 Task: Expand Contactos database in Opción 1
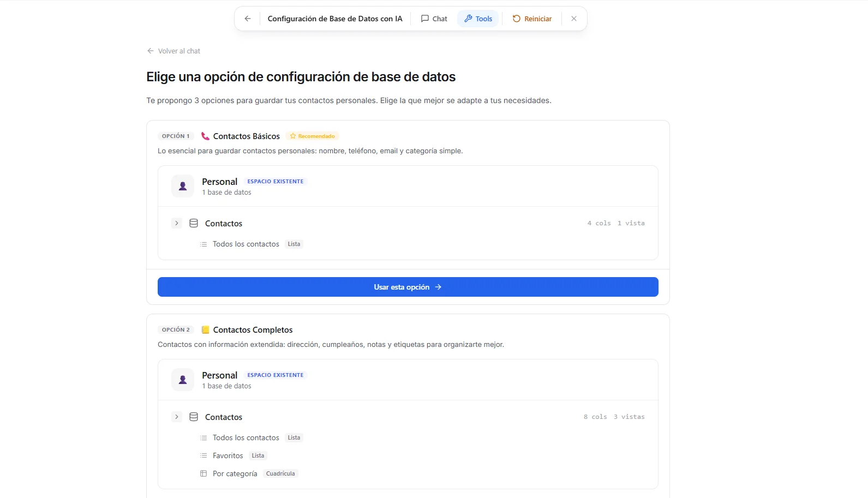176,223
